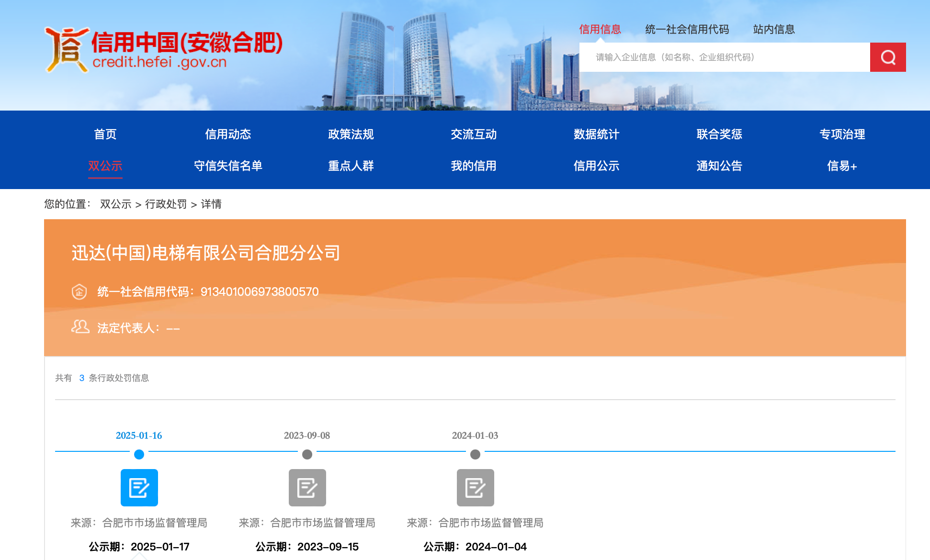930x560 pixels.
Task: Select the 2024-01-03 timeline dot
Action: point(475,454)
